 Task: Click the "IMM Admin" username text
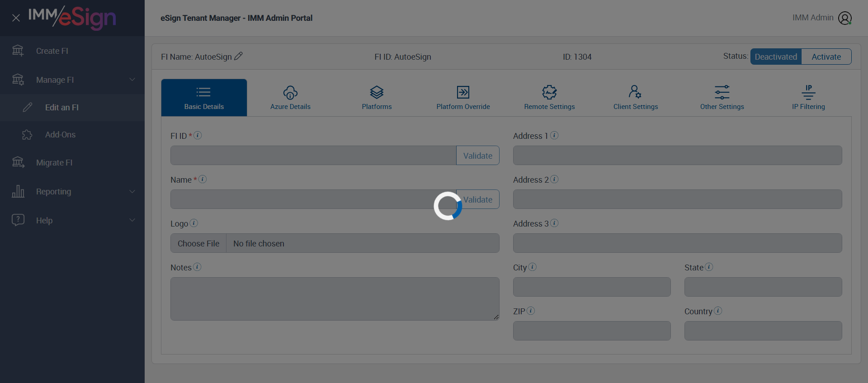[813, 18]
